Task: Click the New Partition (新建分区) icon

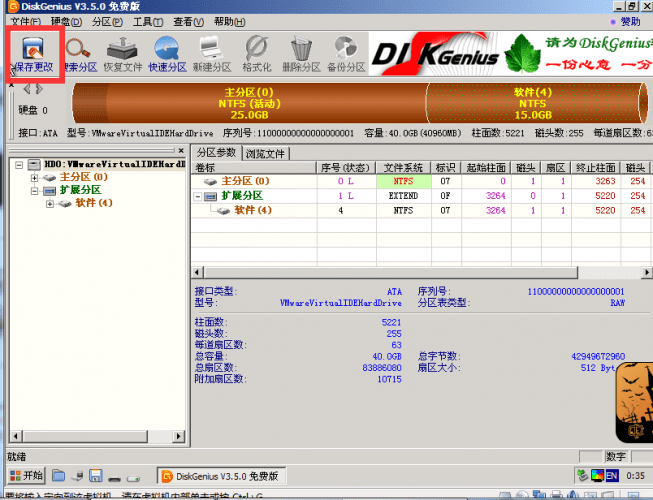Action: 212,55
